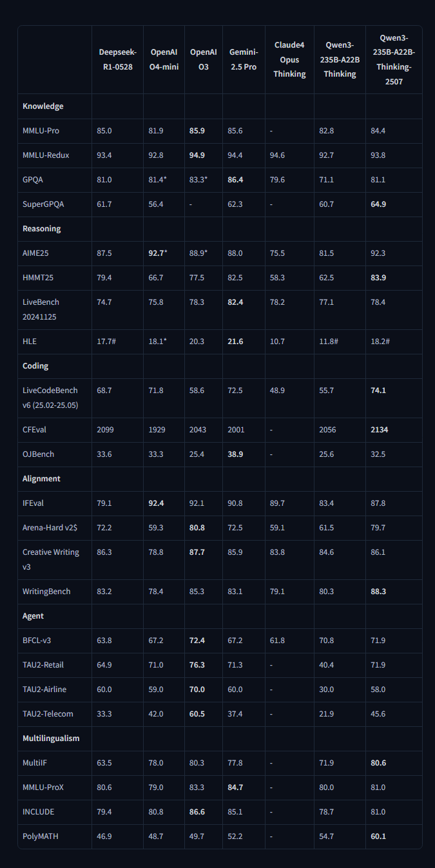Click the INCLUDE row label

point(39,812)
